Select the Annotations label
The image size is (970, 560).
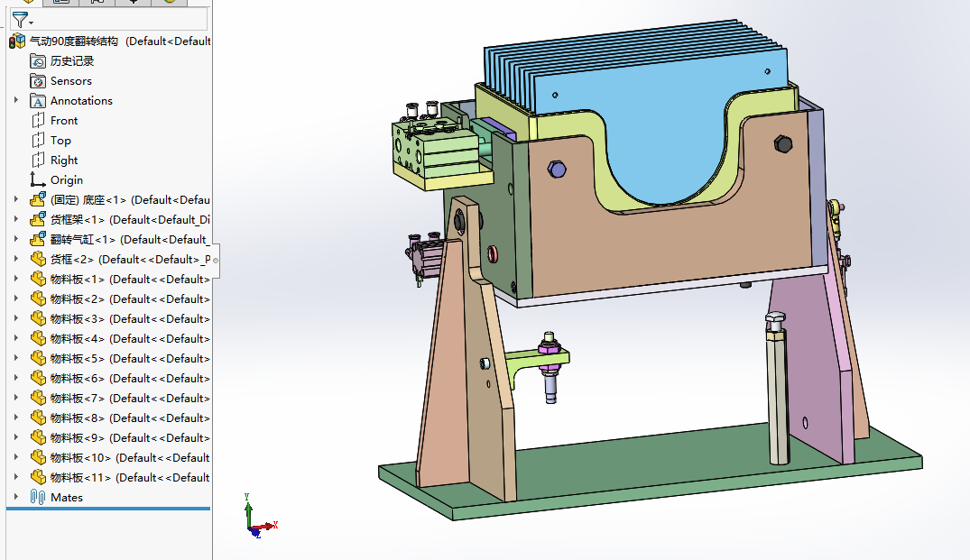click(81, 101)
